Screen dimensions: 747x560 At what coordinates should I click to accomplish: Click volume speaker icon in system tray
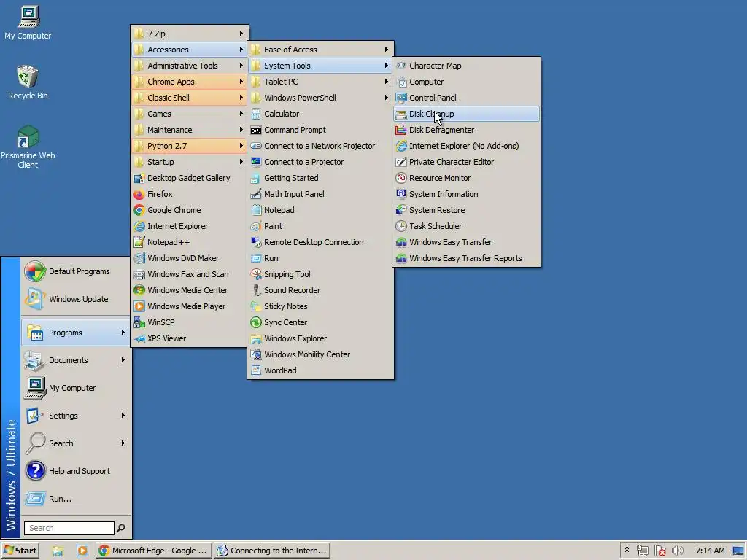coord(677,551)
